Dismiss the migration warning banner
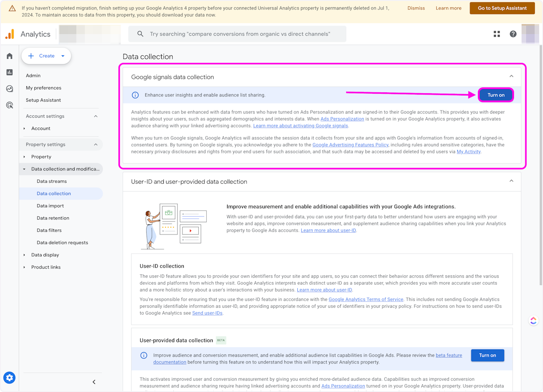The width and height of the screenshot is (543, 392). pos(416,8)
